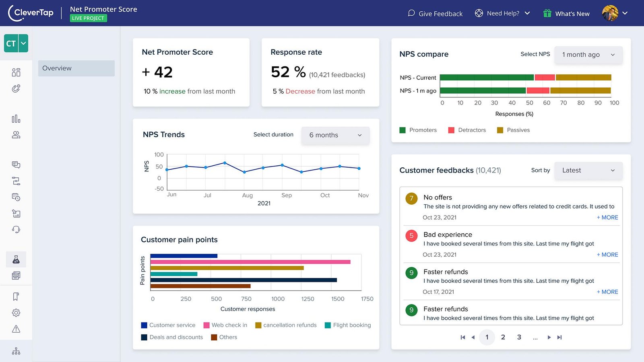Viewport: 644px width, 362px height.
Task: Open the profile menu chevron
Action: click(x=625, y=13)
